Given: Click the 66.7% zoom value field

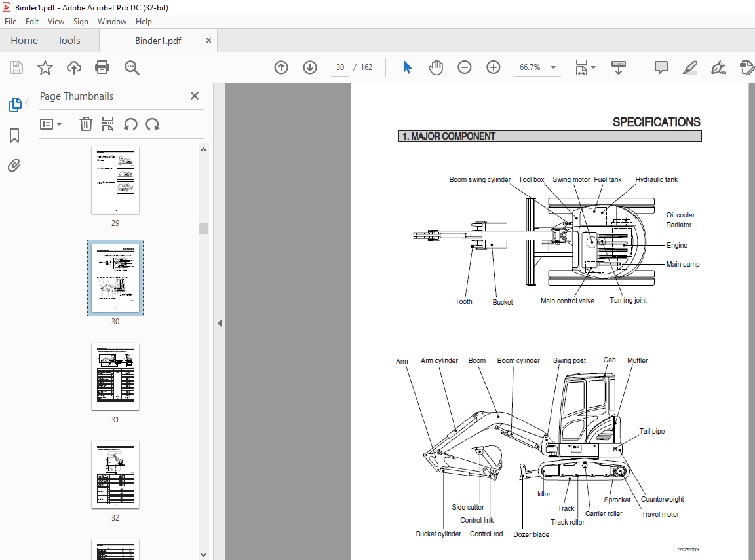Looking at the screenshot, I should (530, 67).
